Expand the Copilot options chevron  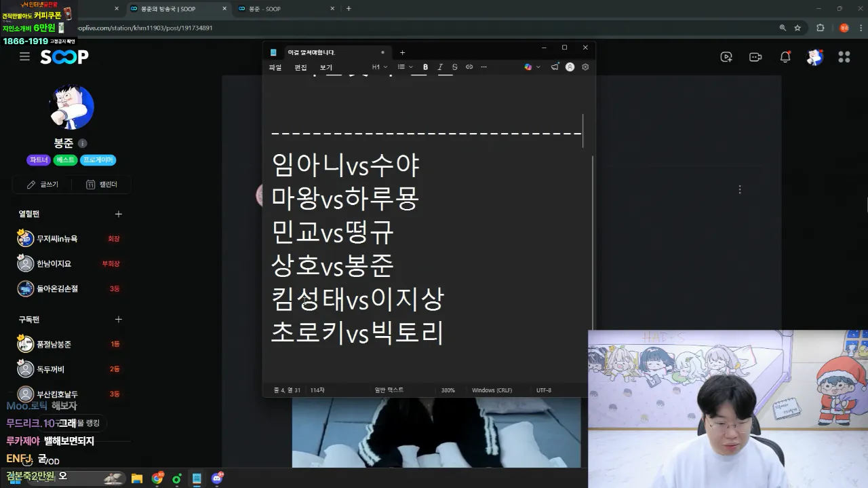(x=538, y=67)
